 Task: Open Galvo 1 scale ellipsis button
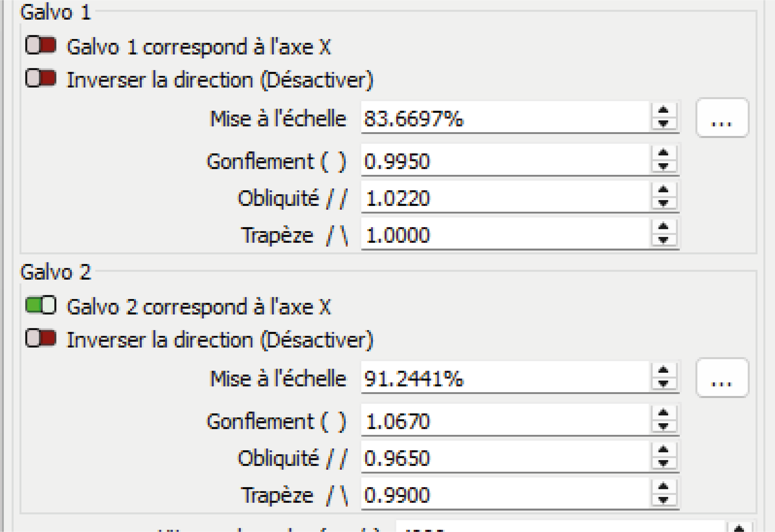click(x=722, y=118)
